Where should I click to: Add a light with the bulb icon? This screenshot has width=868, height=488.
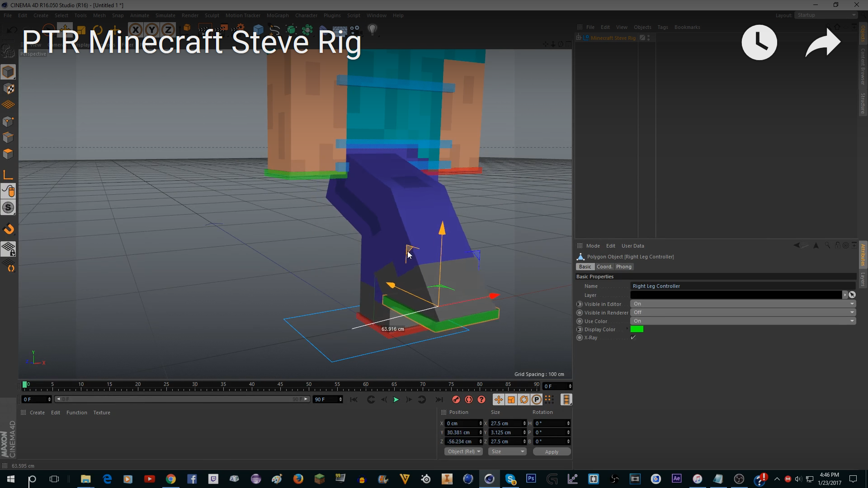372,30
